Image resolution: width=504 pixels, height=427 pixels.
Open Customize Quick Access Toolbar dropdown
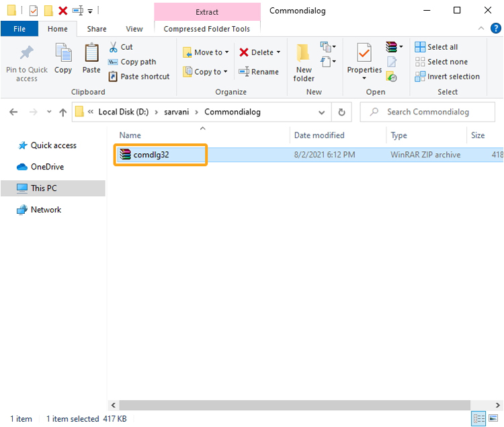(90, 11)
